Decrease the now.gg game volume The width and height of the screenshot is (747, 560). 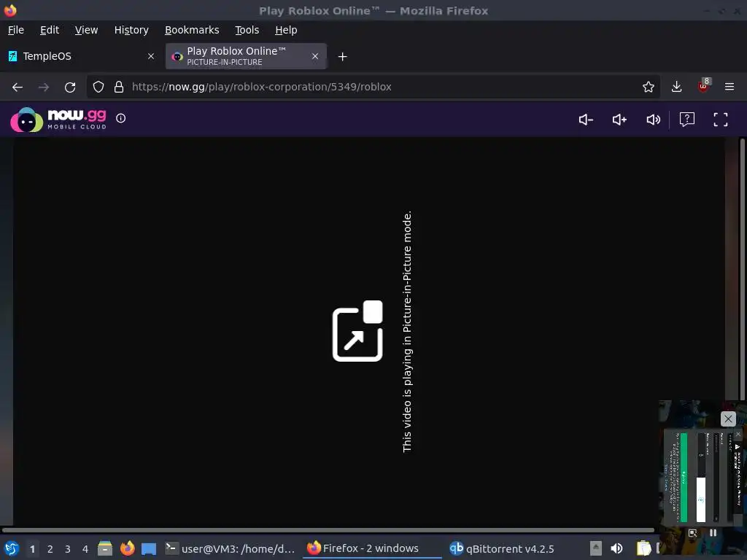point(586,120)
